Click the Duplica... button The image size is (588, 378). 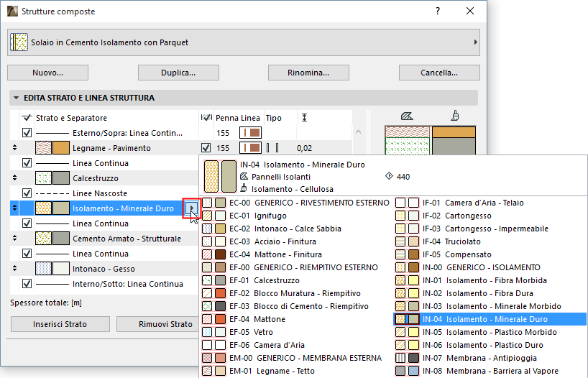coord(178,73)
